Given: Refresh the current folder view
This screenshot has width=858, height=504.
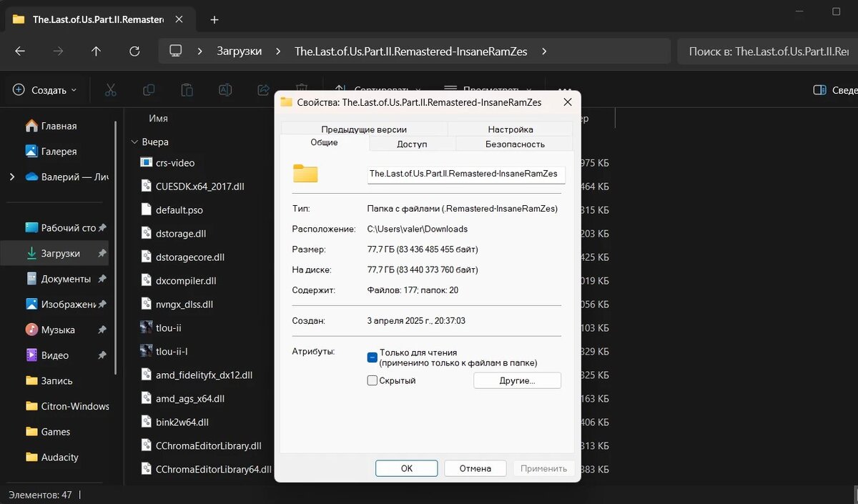Looking at the screenshot, I should pyautogui.click(x=134, y=51).
